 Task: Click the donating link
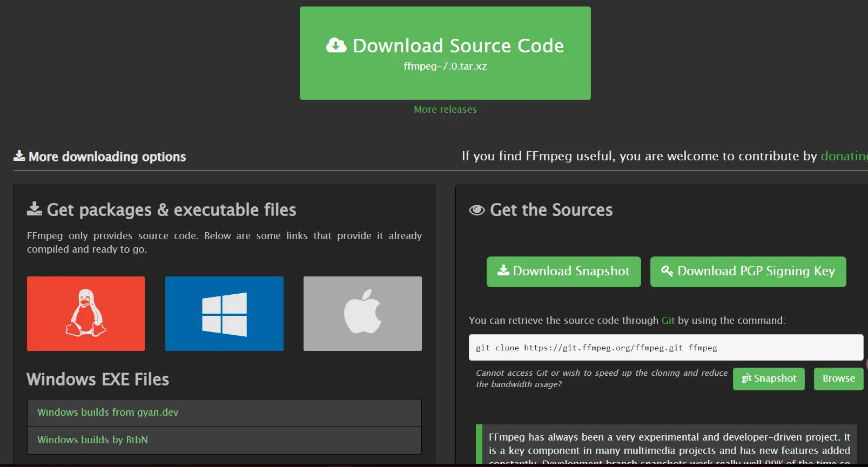[x=844, y=156]
